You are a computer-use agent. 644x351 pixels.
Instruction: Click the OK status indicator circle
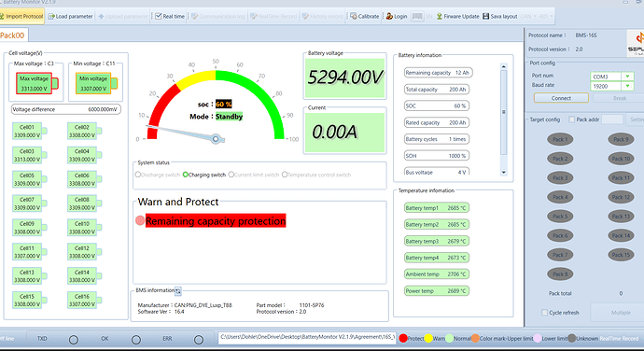pos(136,340)
